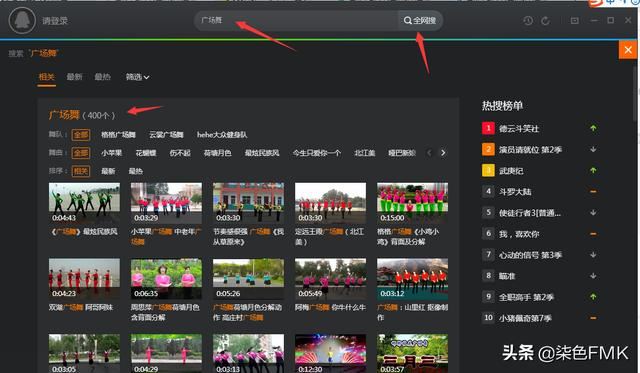640x373 pixels.
Task: Select 全部 in the 舞曲 filter row
Action: coord(81,153)
